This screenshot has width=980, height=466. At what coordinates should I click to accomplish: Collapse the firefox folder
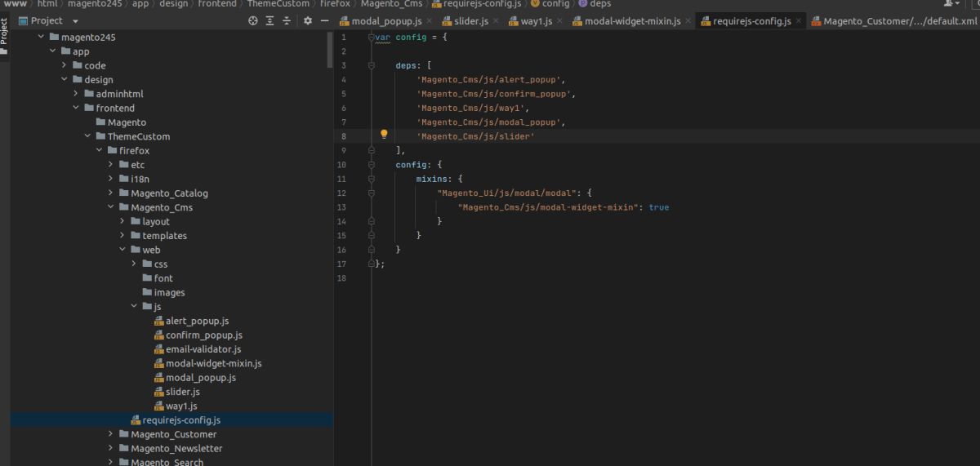pos(100,151)
